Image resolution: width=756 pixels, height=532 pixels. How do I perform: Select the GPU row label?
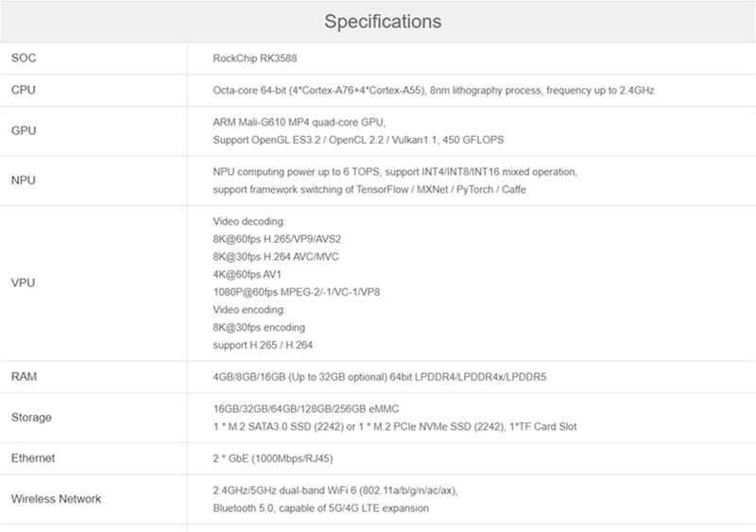point(24,130)
